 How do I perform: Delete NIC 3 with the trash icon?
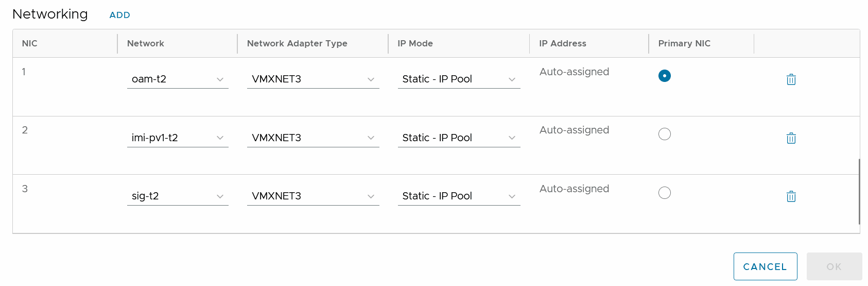click(791, 196)
